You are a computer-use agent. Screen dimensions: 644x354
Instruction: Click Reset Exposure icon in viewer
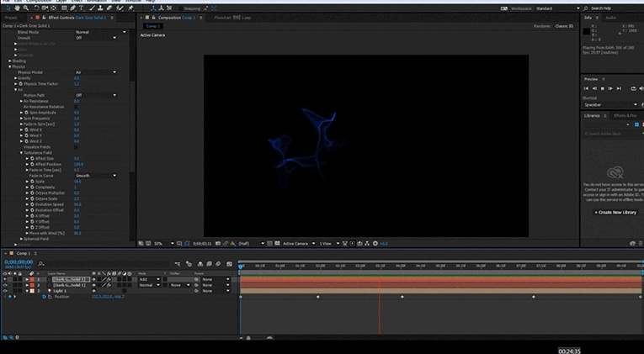coord(375,244)
